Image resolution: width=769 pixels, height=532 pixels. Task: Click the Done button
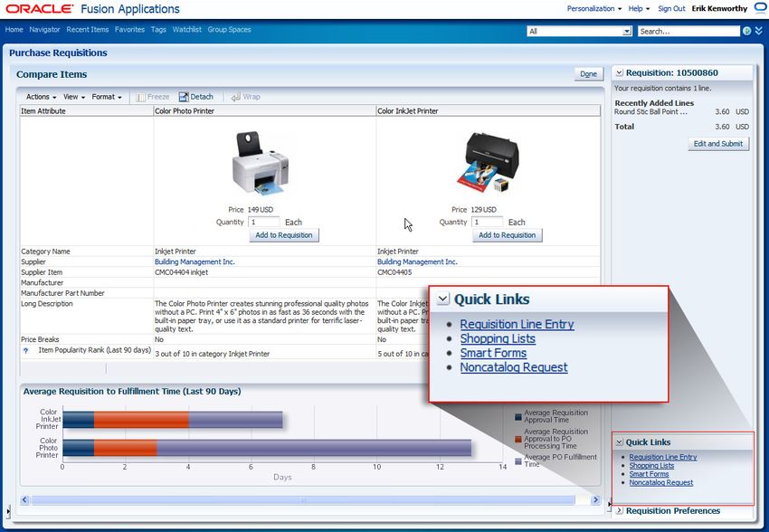pyautogui.click(x=588, y=74)
